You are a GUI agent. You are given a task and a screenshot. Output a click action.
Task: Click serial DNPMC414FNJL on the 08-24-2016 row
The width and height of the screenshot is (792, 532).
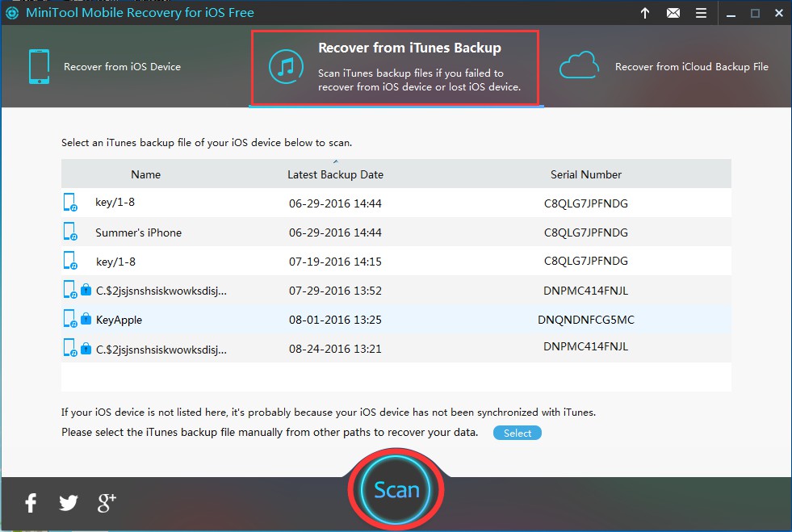click(x=586, y=346)
